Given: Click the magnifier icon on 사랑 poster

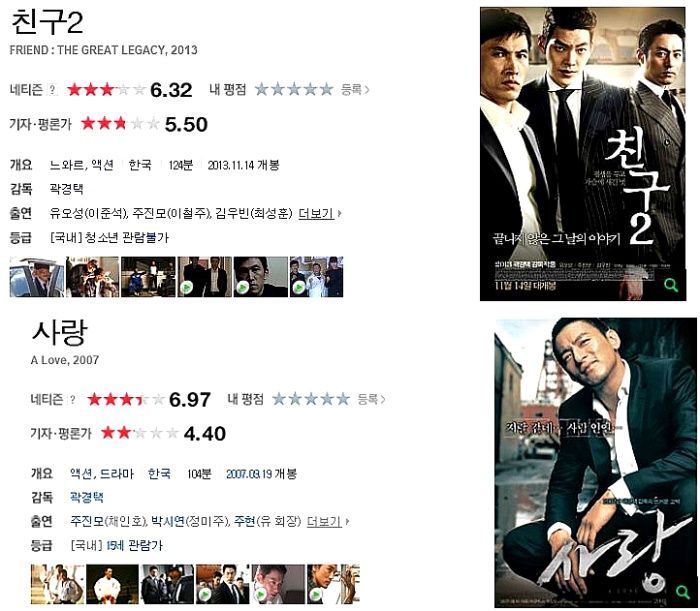Looking at the screenshot, I should (682, 592).
